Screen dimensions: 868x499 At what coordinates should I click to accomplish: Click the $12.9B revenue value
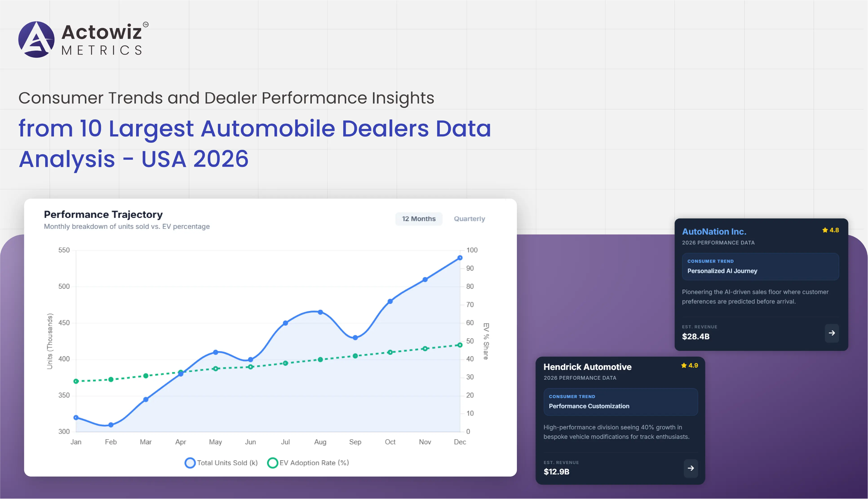(x=556, y=472)
